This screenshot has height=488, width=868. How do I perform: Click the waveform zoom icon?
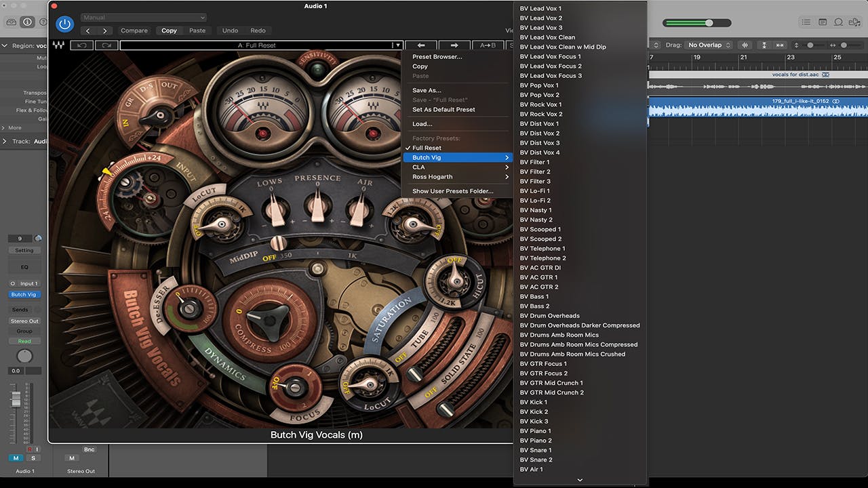745,45
